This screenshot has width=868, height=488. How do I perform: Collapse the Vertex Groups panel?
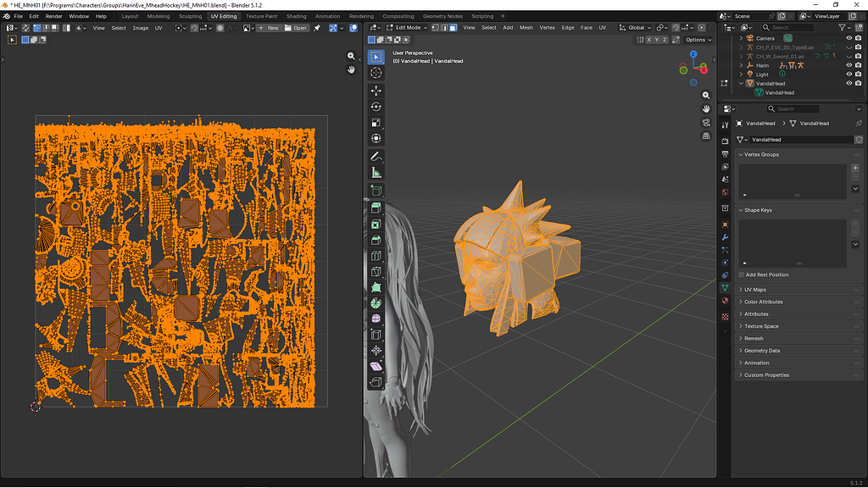pos(798,154)
